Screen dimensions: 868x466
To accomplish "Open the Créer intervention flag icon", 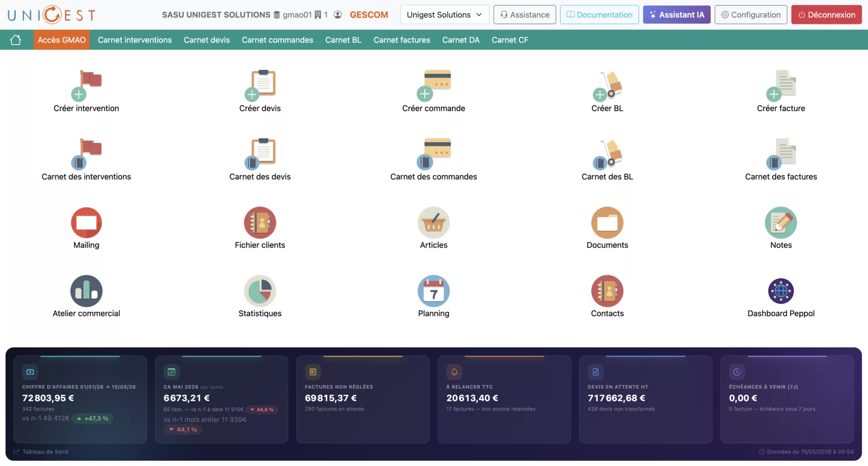I will click(87, 85).
